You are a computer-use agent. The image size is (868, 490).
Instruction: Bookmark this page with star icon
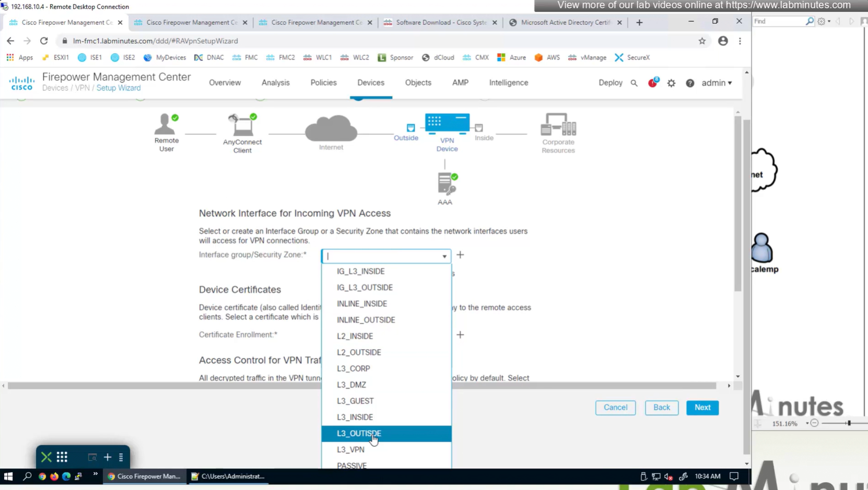702,41
